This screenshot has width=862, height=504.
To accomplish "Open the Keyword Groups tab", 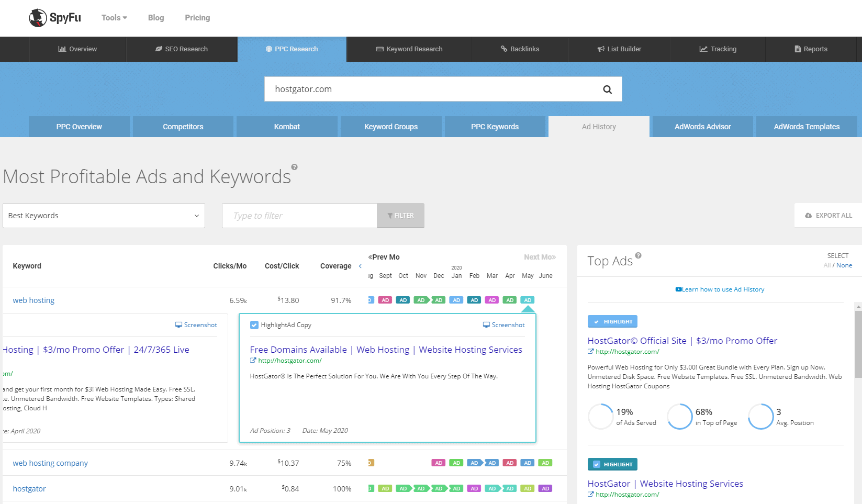I will 391,127.
